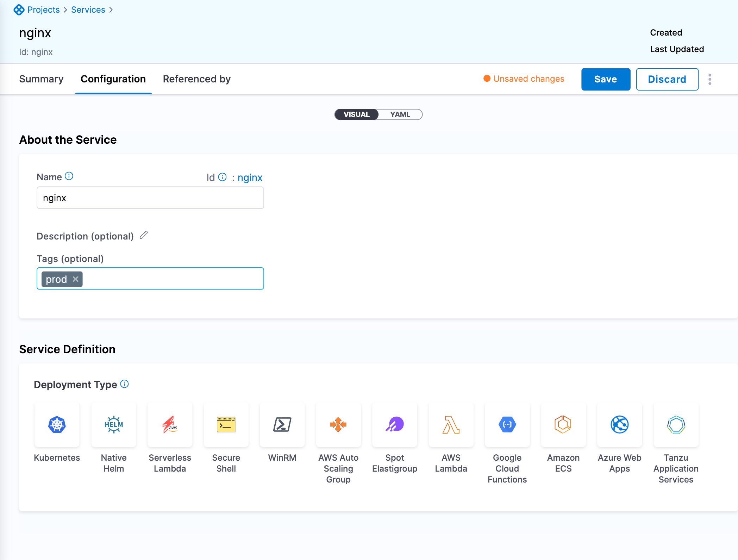Select the Secure Shell deployment icon

[226, 424]
